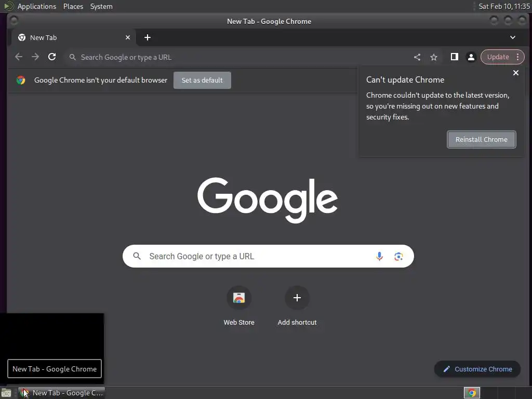Search by image with Lens icon
The height and width of the screenshot is (399, 532).
point(398,257)
